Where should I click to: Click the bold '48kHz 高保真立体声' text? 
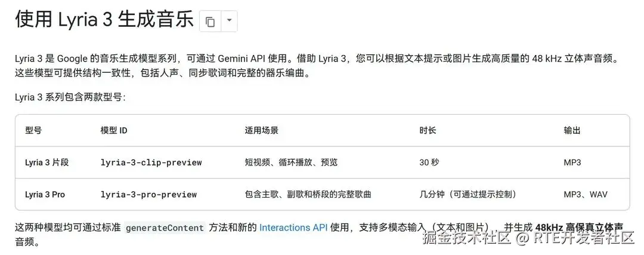point(579,228)
